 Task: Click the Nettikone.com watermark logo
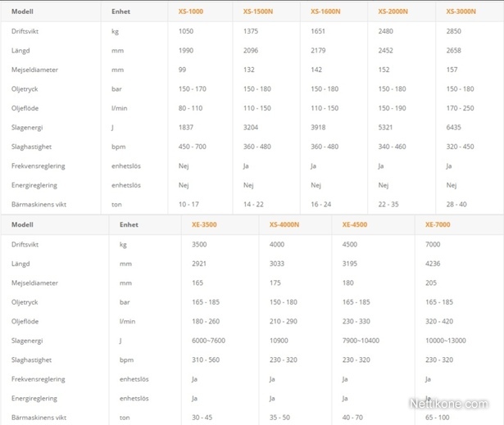point(449,404)
